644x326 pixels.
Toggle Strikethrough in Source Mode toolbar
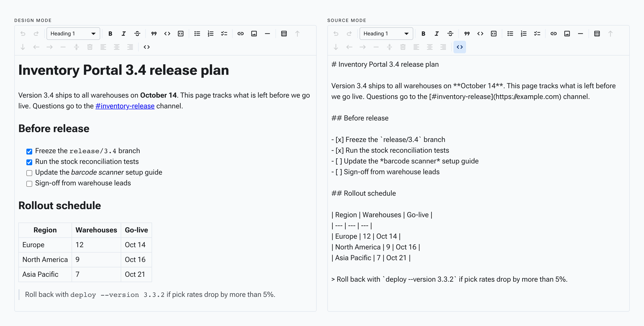tap(450, 34)
